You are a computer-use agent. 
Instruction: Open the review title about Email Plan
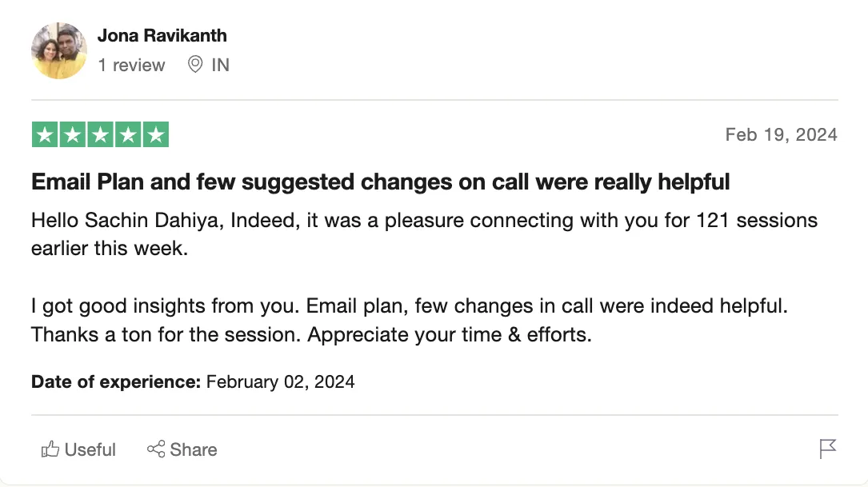tap(380, 182)
